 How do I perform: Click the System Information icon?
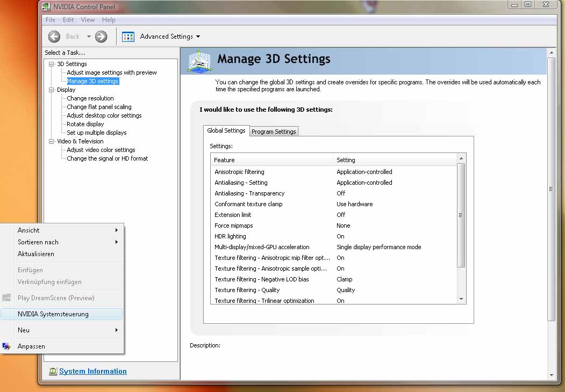coord(53,371)
